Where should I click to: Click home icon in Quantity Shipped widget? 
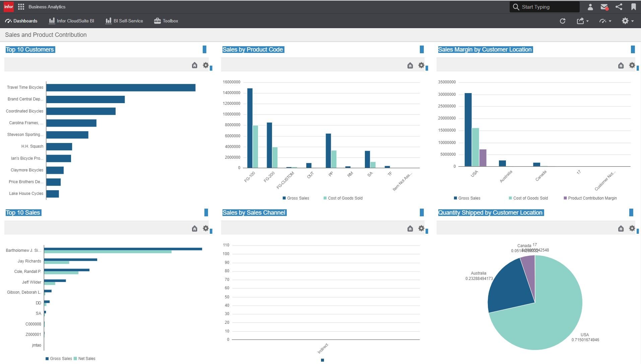(x=621, y=228)
